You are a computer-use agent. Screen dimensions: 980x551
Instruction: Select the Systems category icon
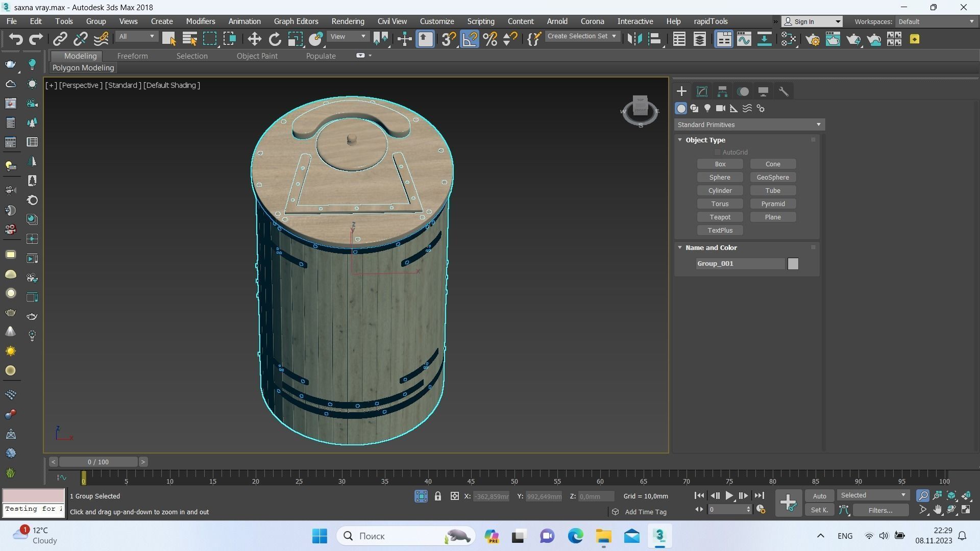coord(761,108)
